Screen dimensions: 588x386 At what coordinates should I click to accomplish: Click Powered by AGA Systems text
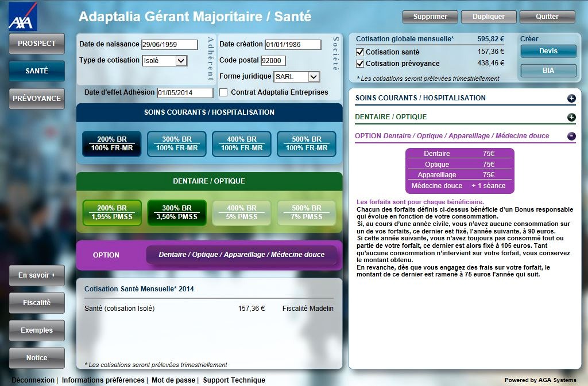(x=540, y=380)
